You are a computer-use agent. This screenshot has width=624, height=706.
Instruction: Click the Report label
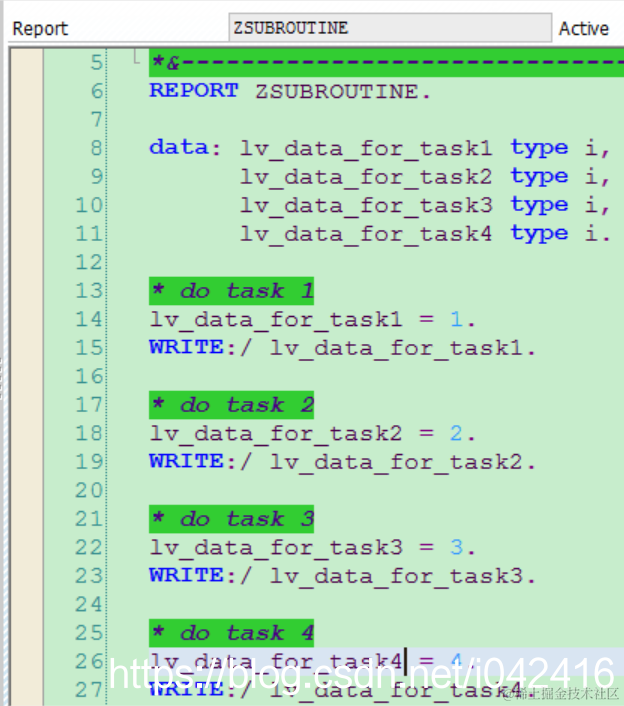click(40, 28)
